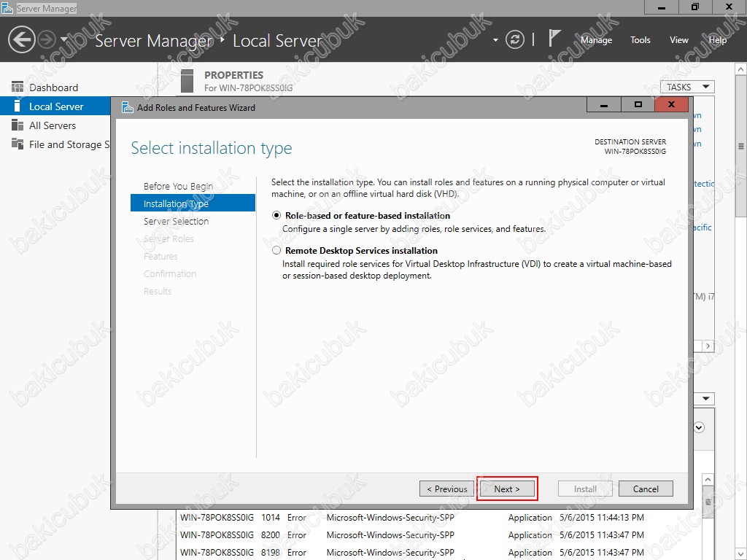This screenshot has height=560, width=747.
Task: Expand the small dropdown arrow left of refresh
Action: tap(495, 40)
